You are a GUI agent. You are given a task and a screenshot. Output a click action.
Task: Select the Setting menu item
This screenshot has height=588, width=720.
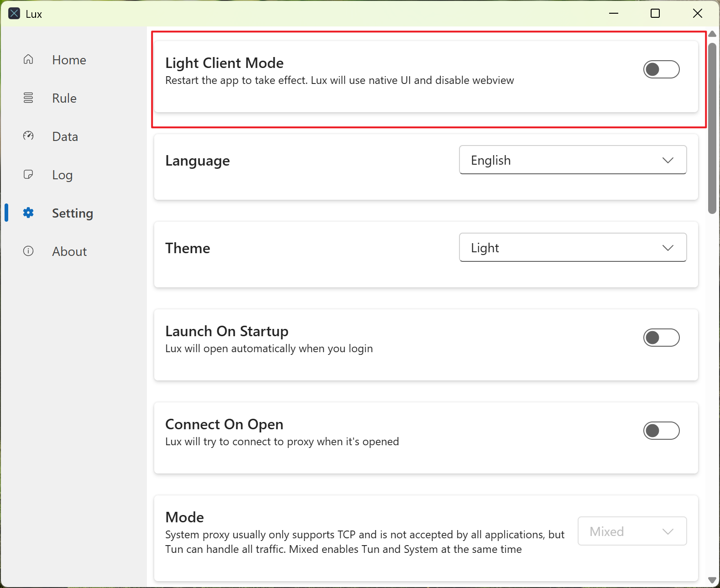pyautogui.click(x=73, y=213)
